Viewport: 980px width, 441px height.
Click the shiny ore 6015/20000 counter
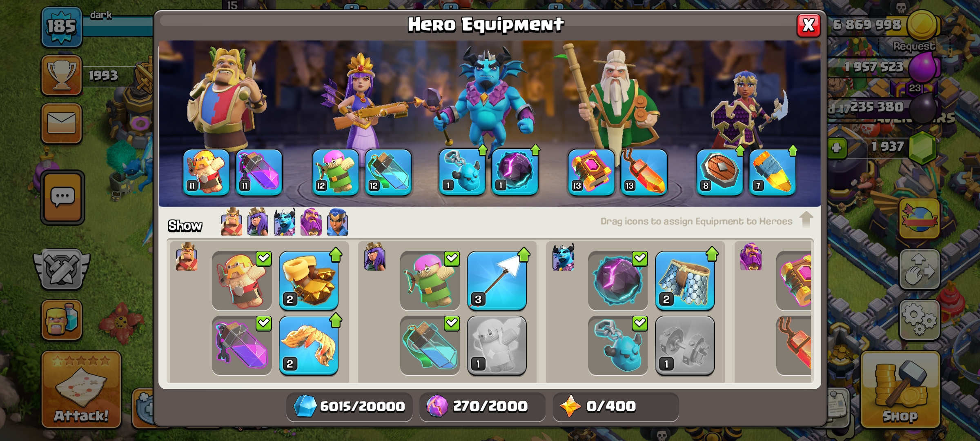click(349, 406)
